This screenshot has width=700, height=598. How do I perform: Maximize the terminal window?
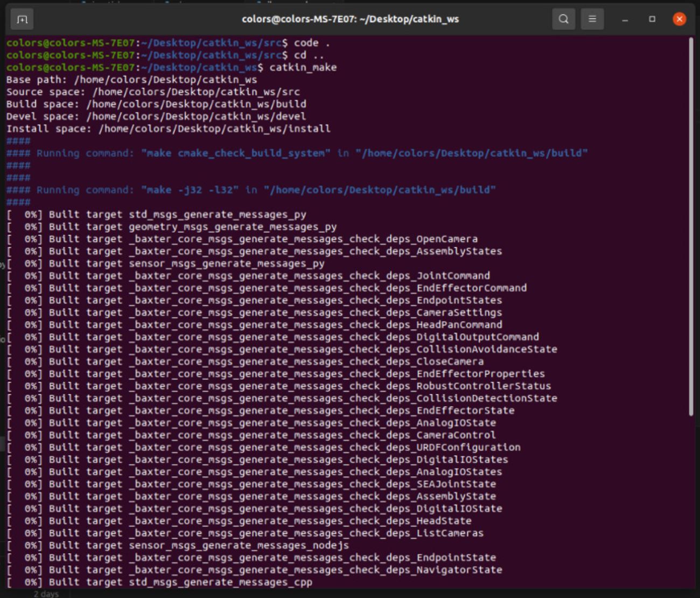pos(652,19)
